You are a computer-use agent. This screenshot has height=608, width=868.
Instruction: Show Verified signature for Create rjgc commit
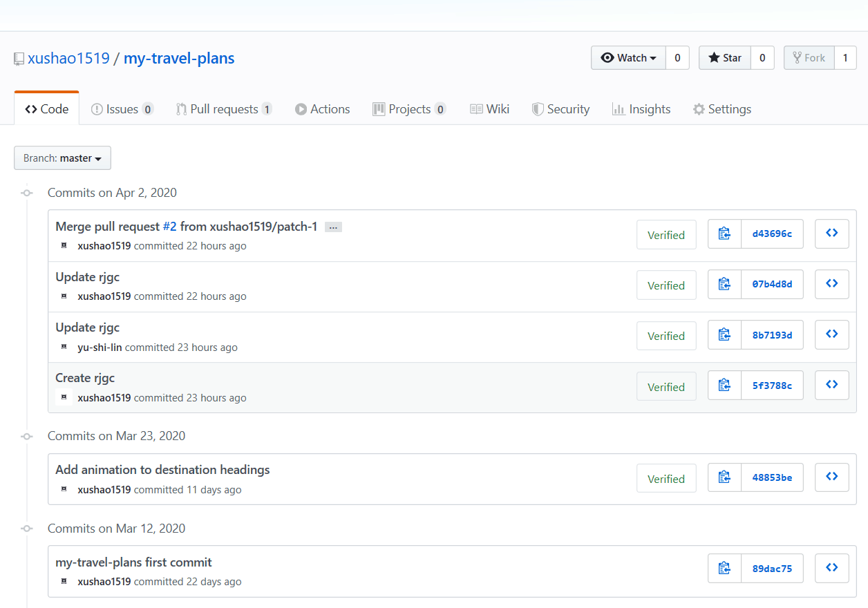click(666, 387)
